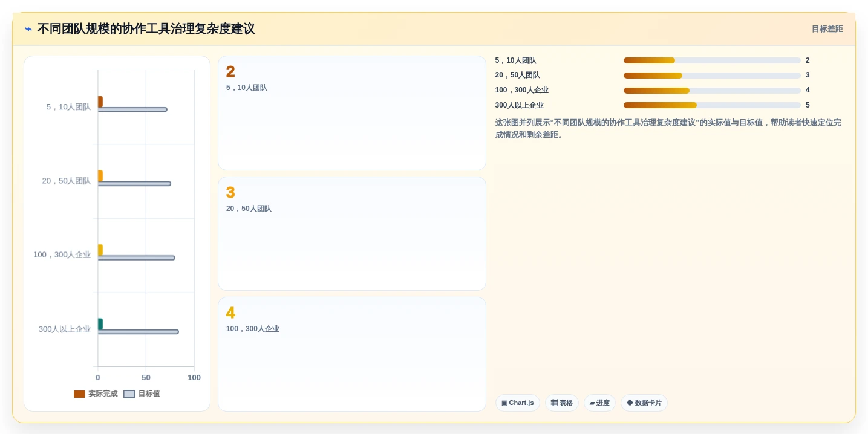Viewport: 868px width, 434px height.
Task: Click the 数据卡片 tag chip
Action: (x=644, y=403)
